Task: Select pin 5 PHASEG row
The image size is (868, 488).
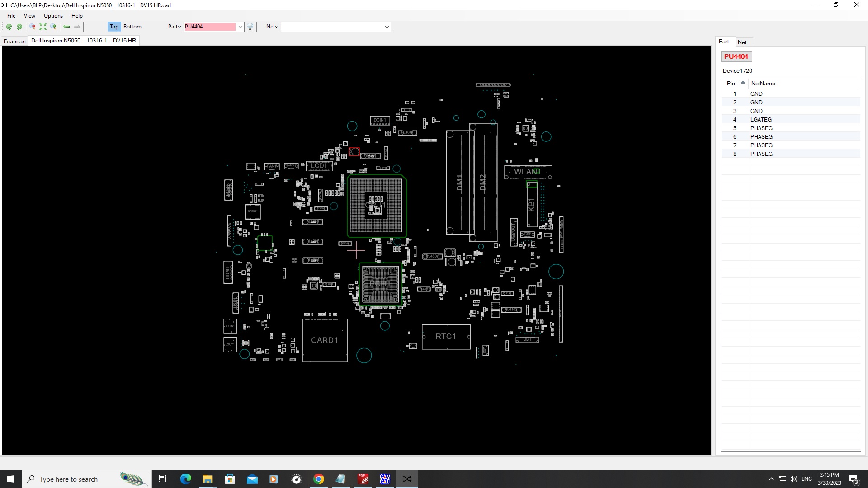Action: click(791, 128)
